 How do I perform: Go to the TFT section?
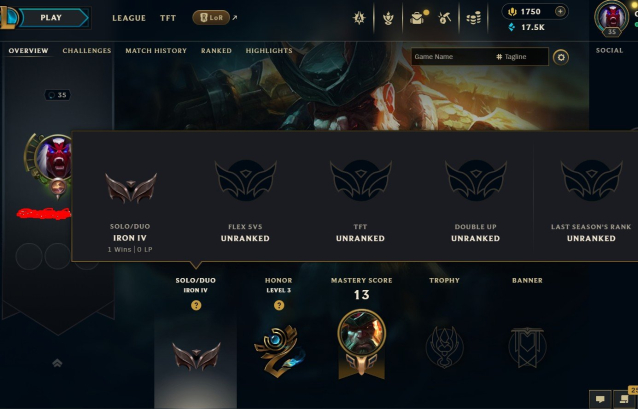click(x=168, y=18)
